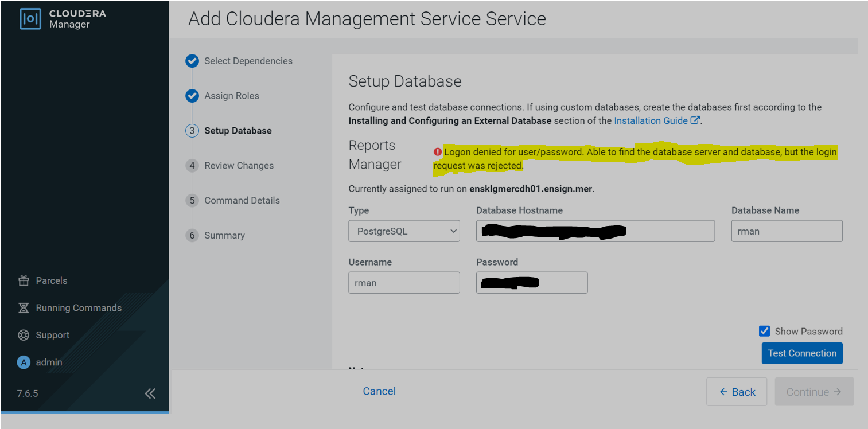Select the Summary step in the wizard

pos(192,235)
